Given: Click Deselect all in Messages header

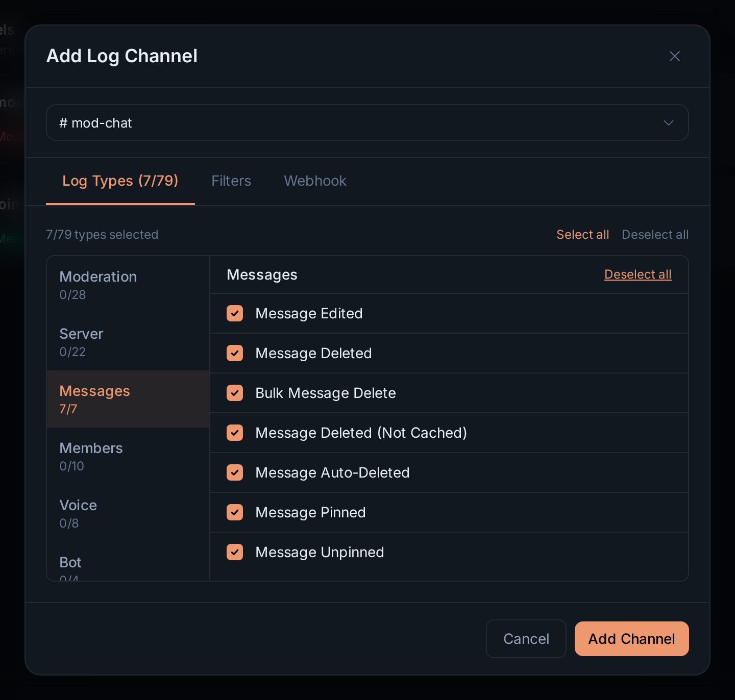Looking at the screenshot, I should 638,274.
